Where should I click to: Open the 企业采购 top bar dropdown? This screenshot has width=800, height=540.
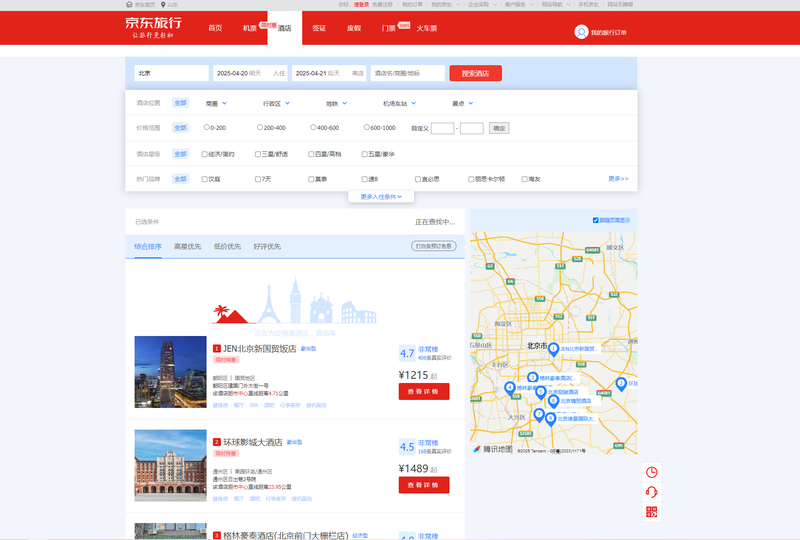[483, 4]
